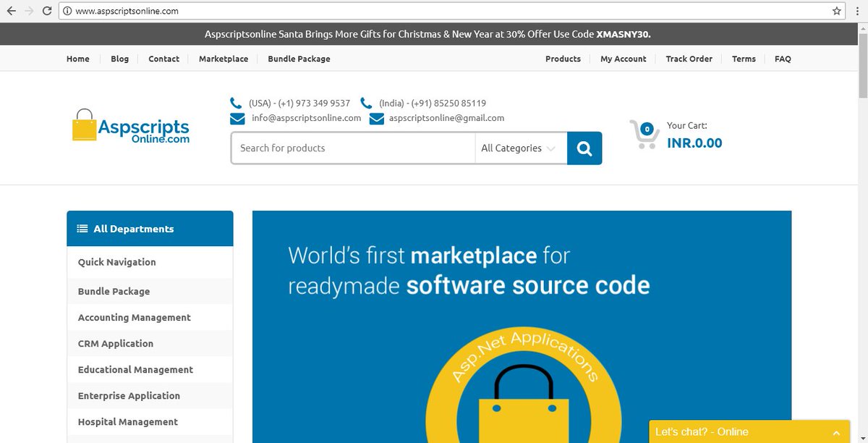Screen dimensions: 868x443
Task: Open the Blog menu item
Action: pos(120,59)
